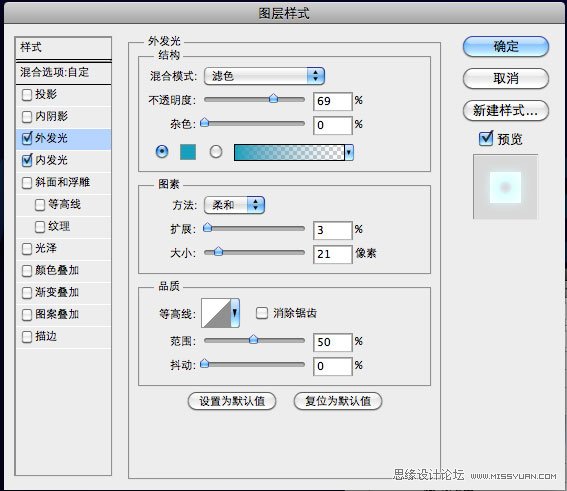Screen dimensions: 567x491
Task: Click the 不透明度 opacity slider handle
Action: [x=274, y=98]
